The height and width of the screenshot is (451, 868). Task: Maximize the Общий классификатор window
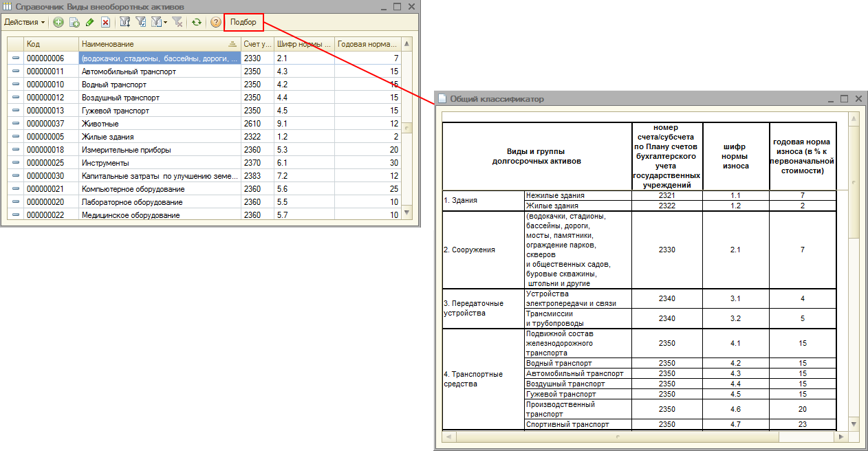click(844, 99)
